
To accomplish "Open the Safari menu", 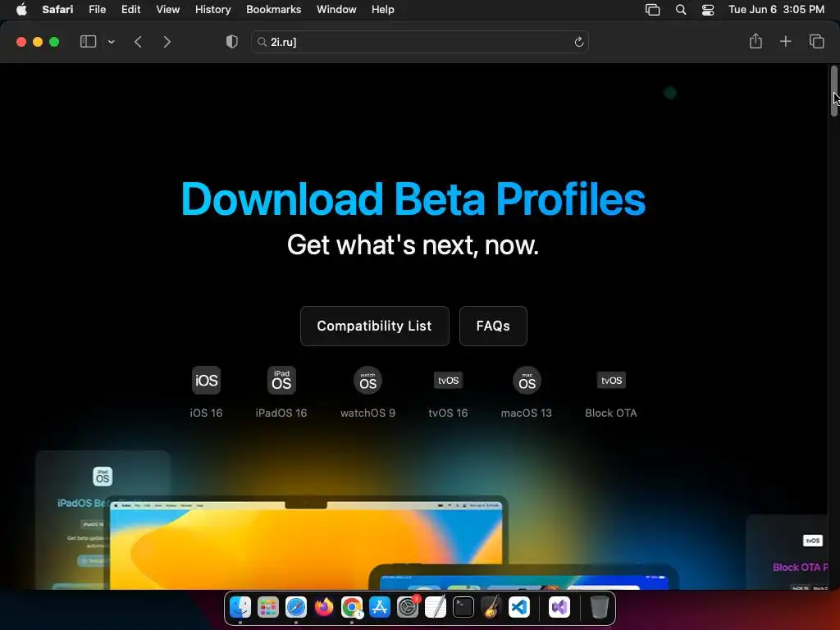I will tap(57, 9).
